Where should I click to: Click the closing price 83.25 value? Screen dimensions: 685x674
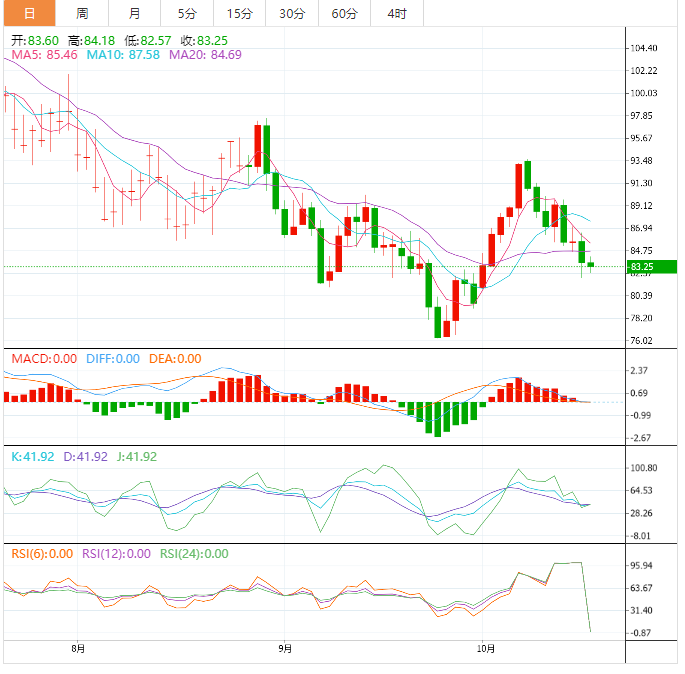[x=212, y=41]
